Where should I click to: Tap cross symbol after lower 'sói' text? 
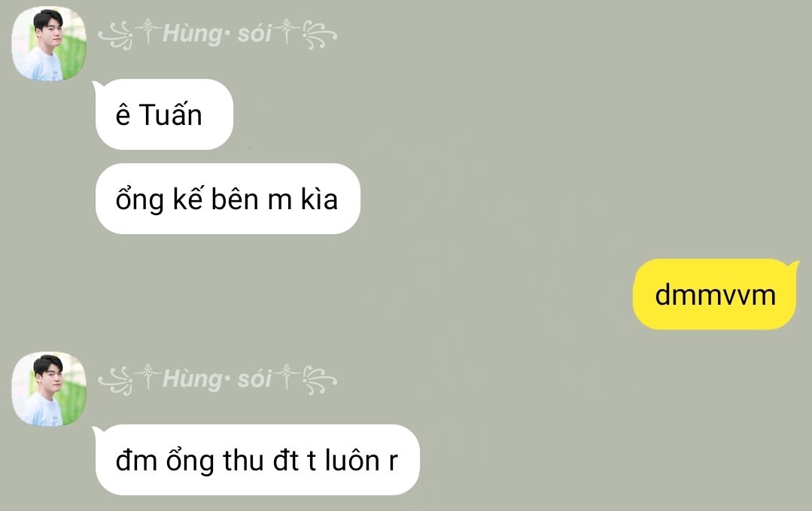(287, 377)
